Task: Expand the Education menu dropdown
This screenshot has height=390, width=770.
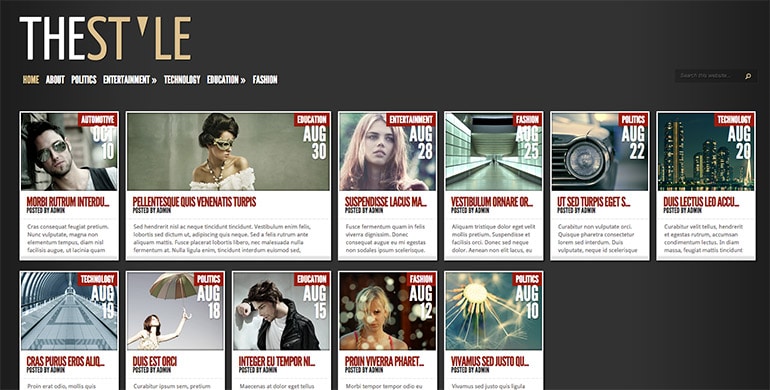Action: click(226, 80)
